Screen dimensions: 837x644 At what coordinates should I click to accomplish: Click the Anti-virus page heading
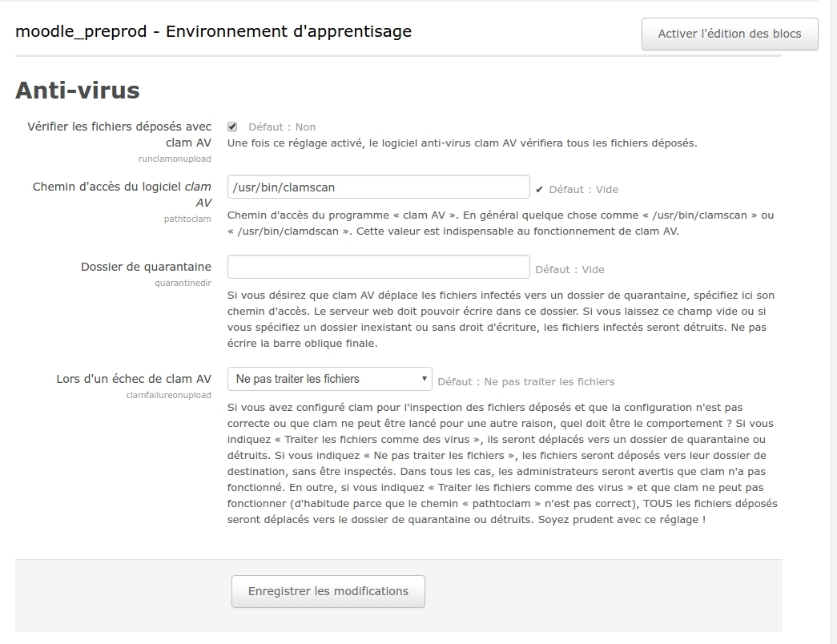78,90
